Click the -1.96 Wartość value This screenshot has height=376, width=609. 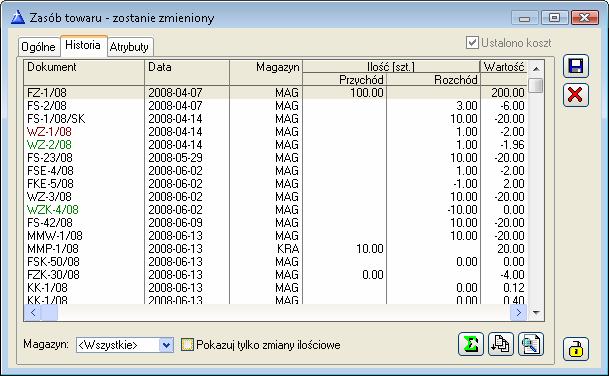click(512, 144)
